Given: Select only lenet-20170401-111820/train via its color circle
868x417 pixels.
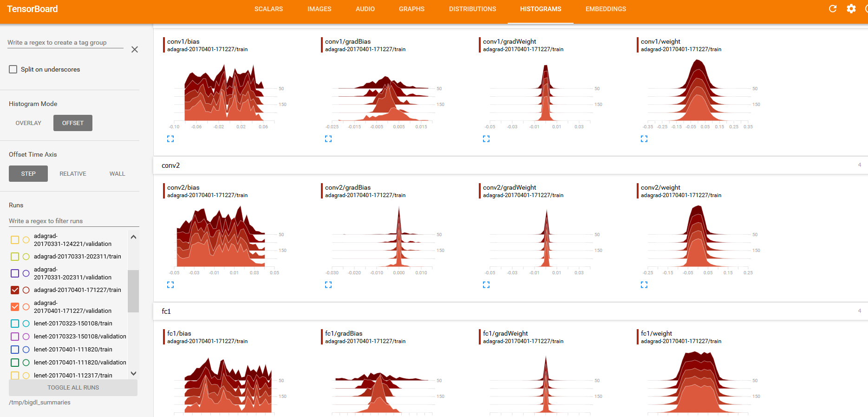Looking at the screenshot, I should tap(26, 350).
